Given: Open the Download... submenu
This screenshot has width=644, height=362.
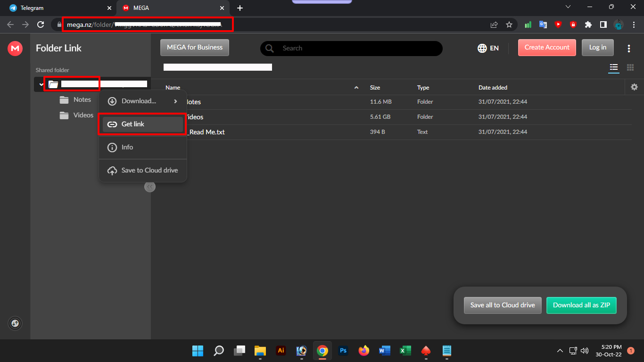Looking at the screenshot, I should [x=143, y=101].
